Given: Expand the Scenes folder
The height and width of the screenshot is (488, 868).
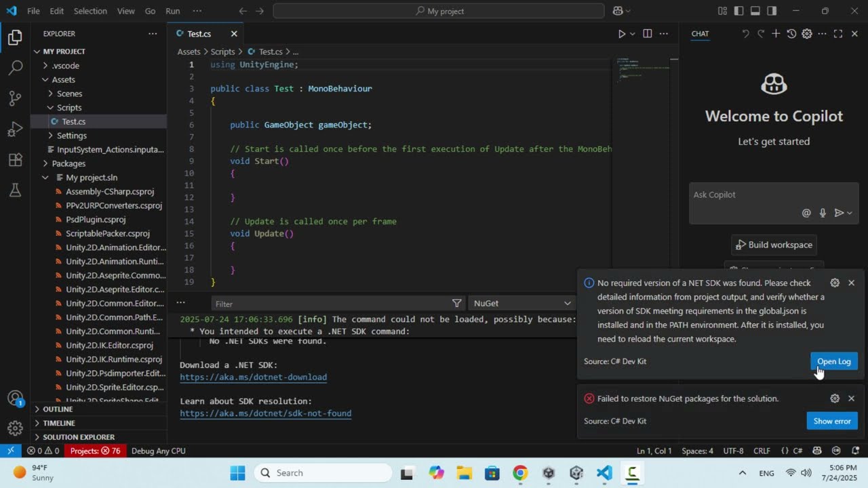Looking at the screenshot, I should click(50, 94).
